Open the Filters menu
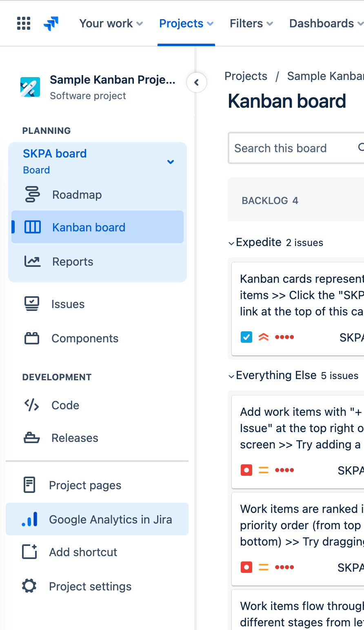This screenshot has height=630, width=364. click(x=251, y=23)
